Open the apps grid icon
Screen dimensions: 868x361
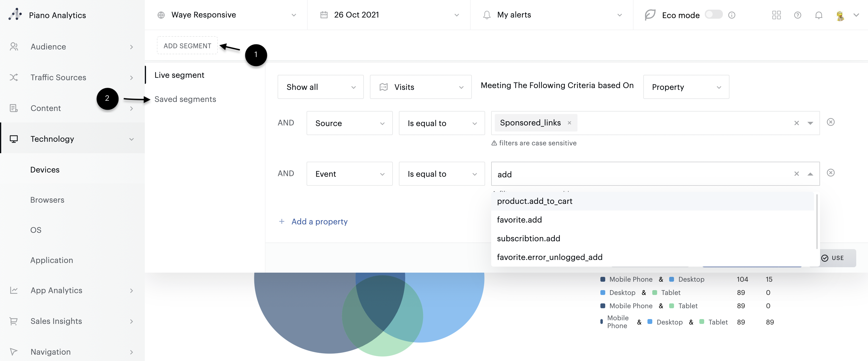pyautogui.click(x=776, y=15)
